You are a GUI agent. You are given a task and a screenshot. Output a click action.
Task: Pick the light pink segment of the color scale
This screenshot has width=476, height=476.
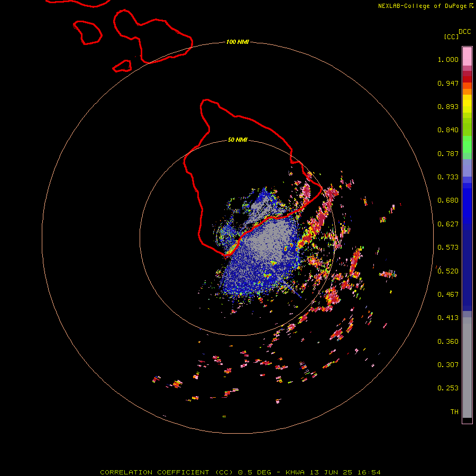(x=467, y=57)
